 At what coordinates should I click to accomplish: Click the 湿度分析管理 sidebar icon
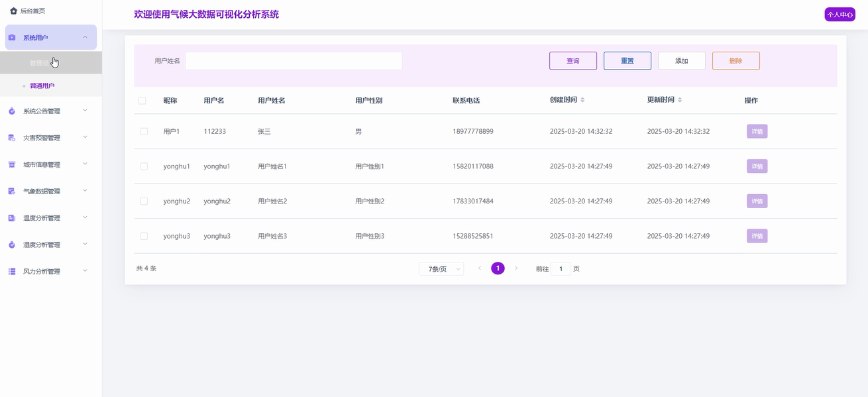(12, 245)
